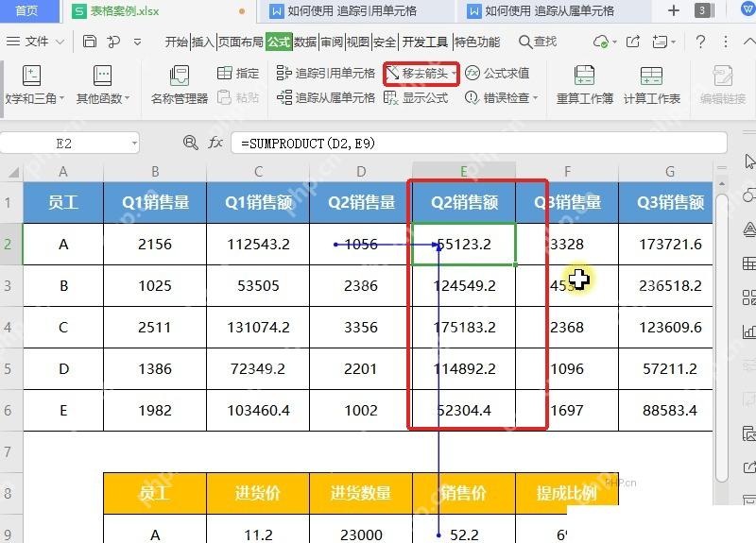Collapse the ribbon with the chevron
The image size is (756, 543).
click(x=749, y=42)
